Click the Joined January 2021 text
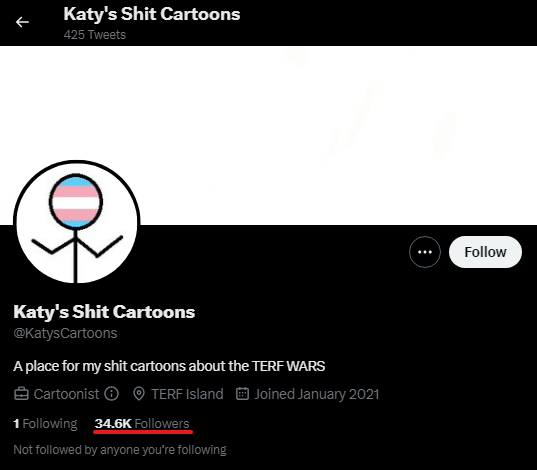Image resolution: width=537 pixels, height=470 pixels. pos(317,394)
